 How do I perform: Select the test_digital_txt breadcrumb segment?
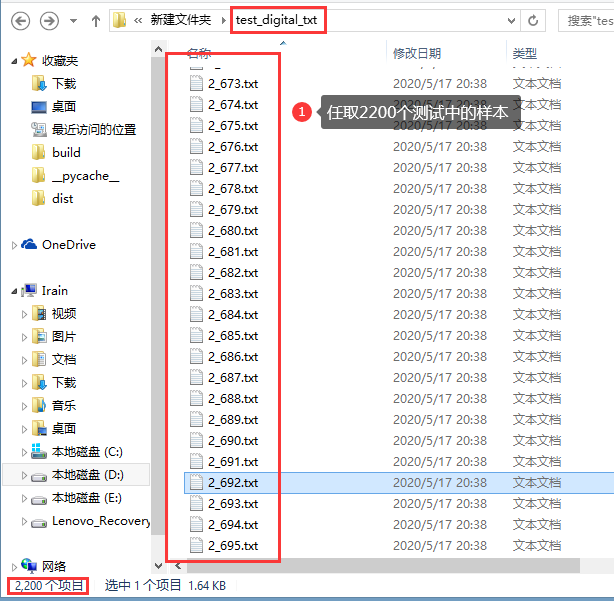(x=276, y=20)
